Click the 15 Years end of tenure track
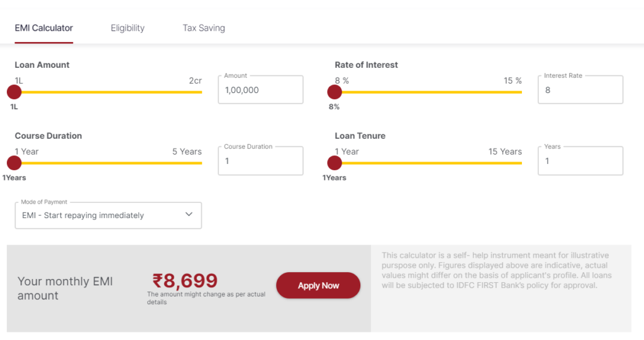The height and width of the screenshot is (340, 644). pos(520,163)
